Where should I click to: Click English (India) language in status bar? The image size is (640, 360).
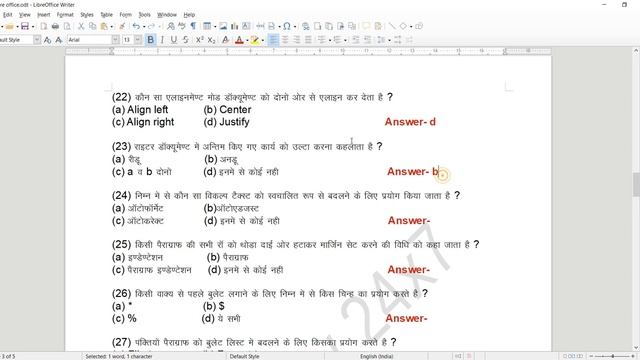[x=376, y=356]
